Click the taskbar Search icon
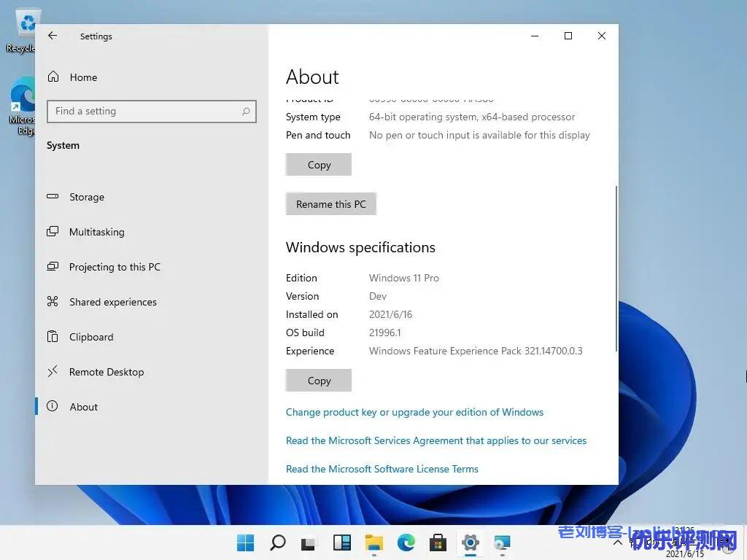Viewport: 747px width, 560px height. tap(278, 542)
